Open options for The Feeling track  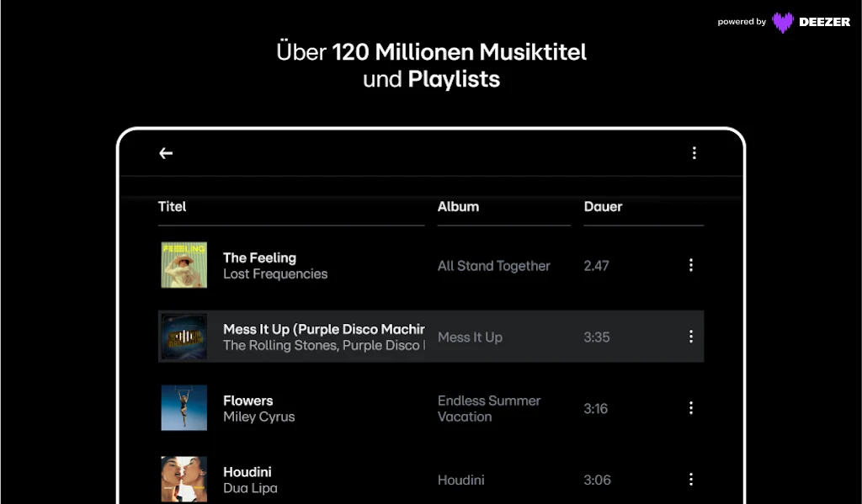691,265
